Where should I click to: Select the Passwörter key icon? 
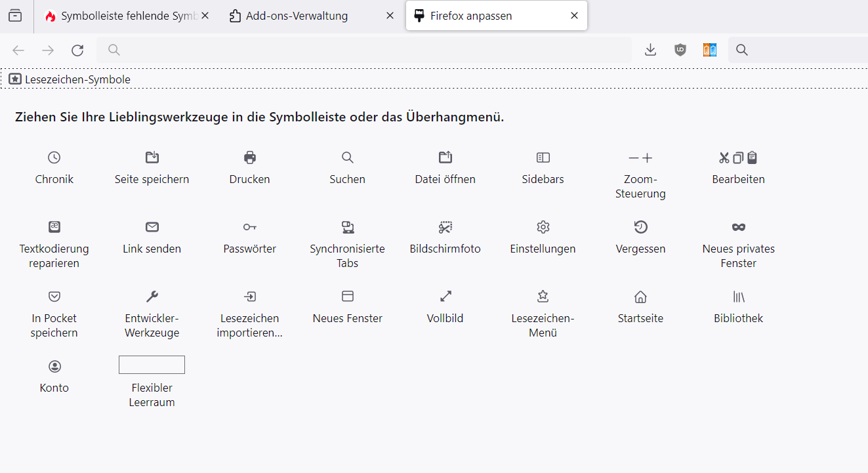tap(250, 227)
